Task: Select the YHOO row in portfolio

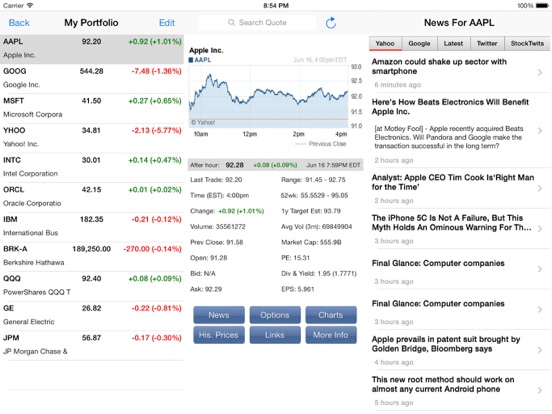Action: 92,137
